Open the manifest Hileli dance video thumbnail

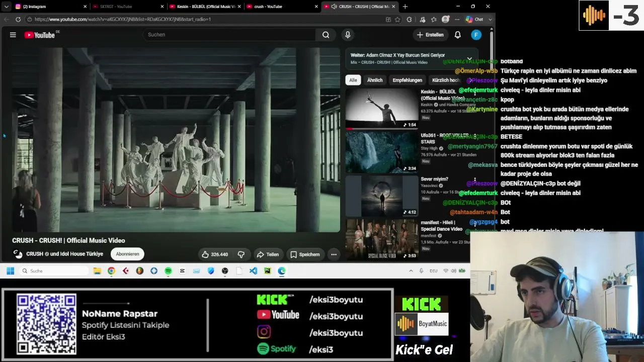pyautogui.click(x=382, y=239)
